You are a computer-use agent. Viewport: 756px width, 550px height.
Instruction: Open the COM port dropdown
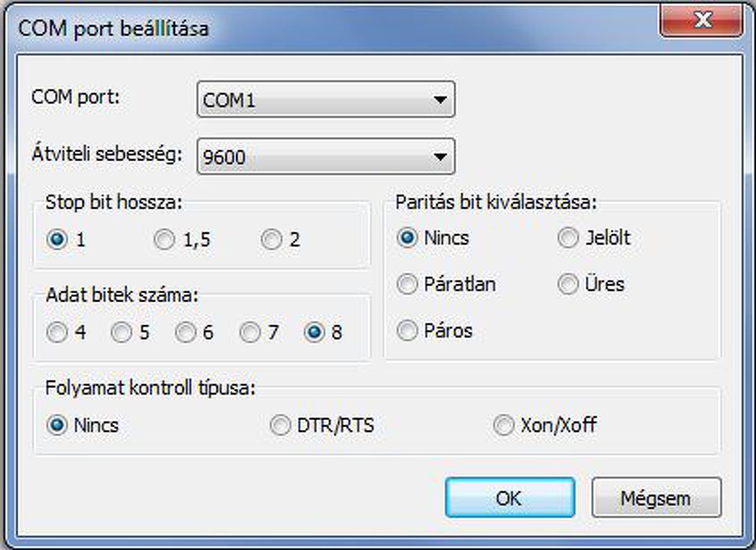click(x=325, y=100)
